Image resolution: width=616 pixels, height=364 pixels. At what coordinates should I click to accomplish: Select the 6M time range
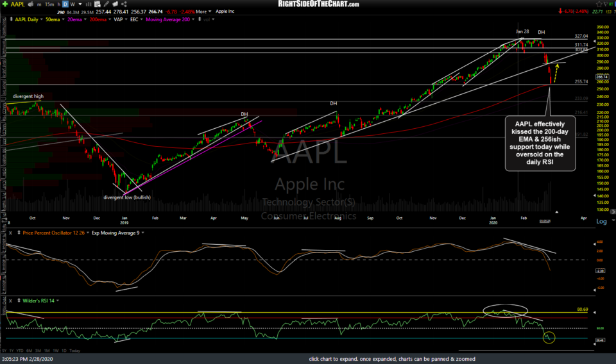[29, 351]
